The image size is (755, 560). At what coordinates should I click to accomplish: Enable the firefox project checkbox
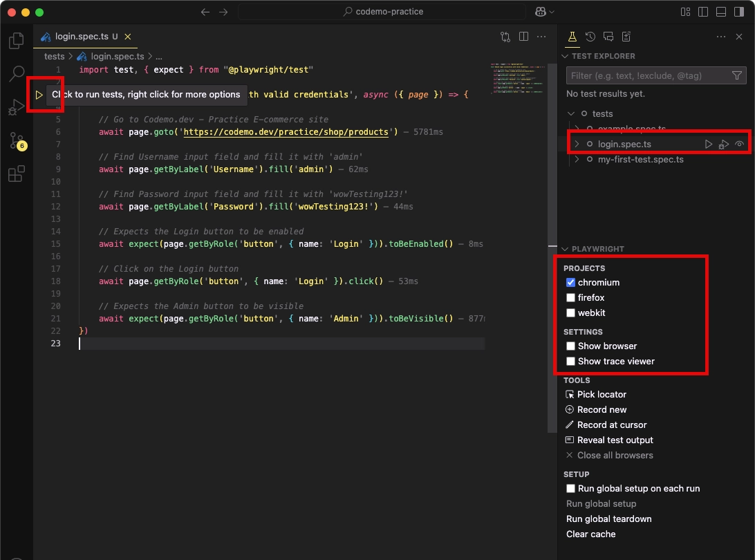click(570, 297)
